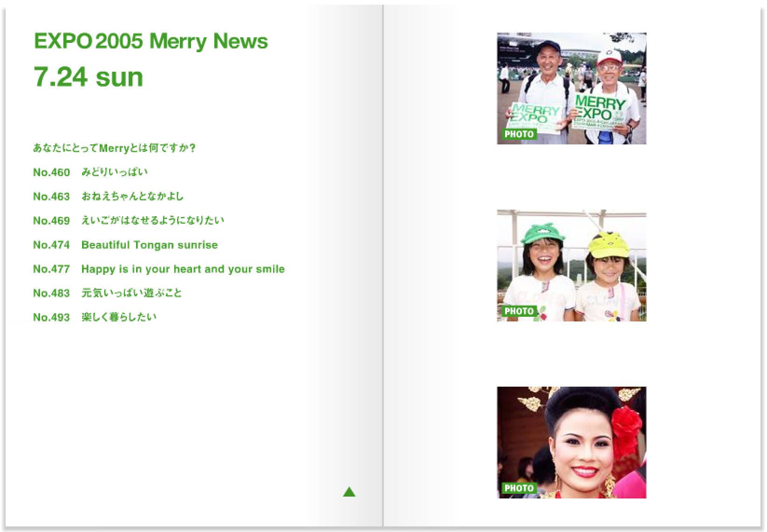Viewport: 767px width, 532px height.
Task: Select entry No.460 みどりいっぱい
Action: 90,172
